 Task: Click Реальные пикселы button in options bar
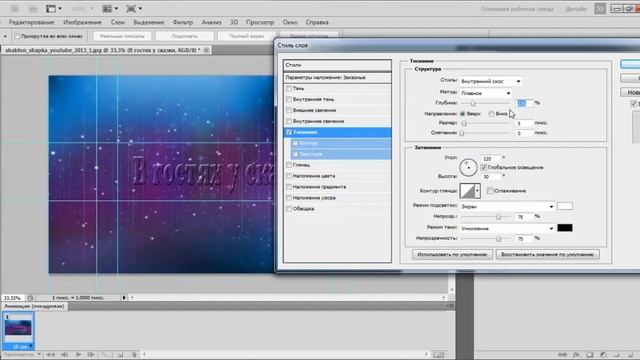pyautogui.click(x=122, y=36)
